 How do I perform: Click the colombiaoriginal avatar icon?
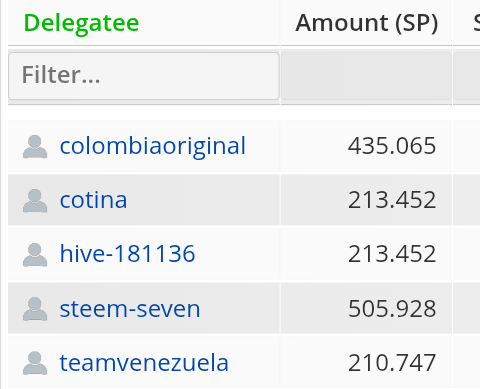(x=35, y=146)
